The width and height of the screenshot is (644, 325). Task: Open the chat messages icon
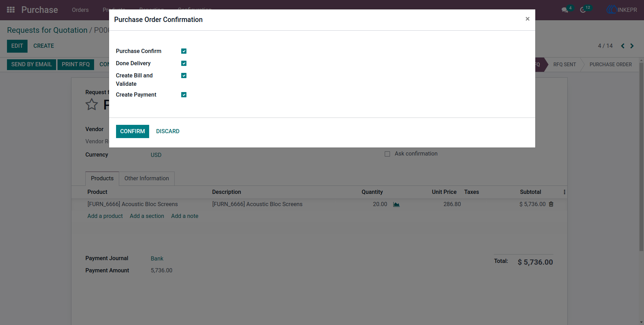(x=565, y=10)
